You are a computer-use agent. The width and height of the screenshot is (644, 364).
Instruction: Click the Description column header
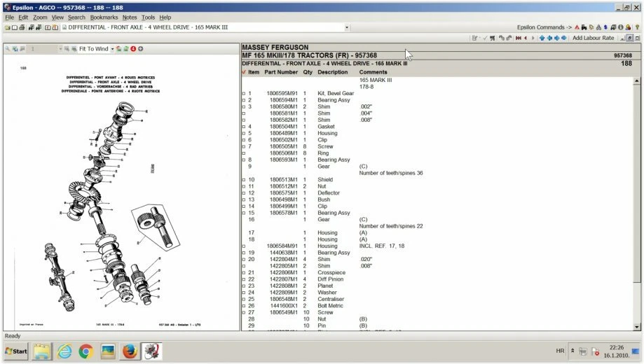332,72
